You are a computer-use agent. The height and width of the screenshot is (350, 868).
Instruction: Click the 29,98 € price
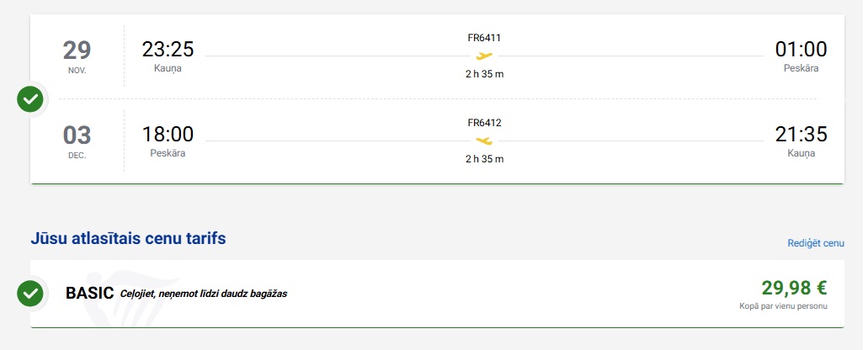tap(794, 288)
